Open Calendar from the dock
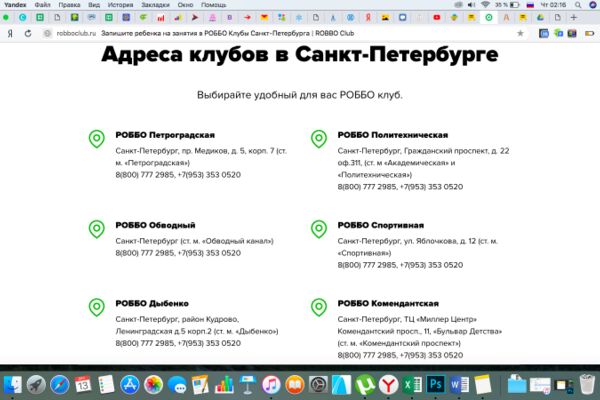 click(83, 384)
